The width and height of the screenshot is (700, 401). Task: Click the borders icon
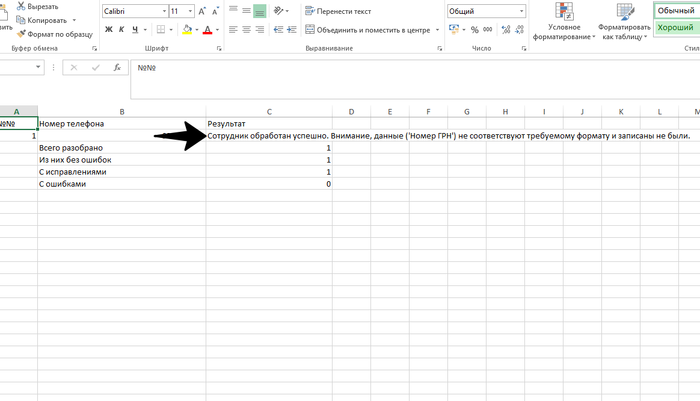pyautogui.click(x=162, y=30)
